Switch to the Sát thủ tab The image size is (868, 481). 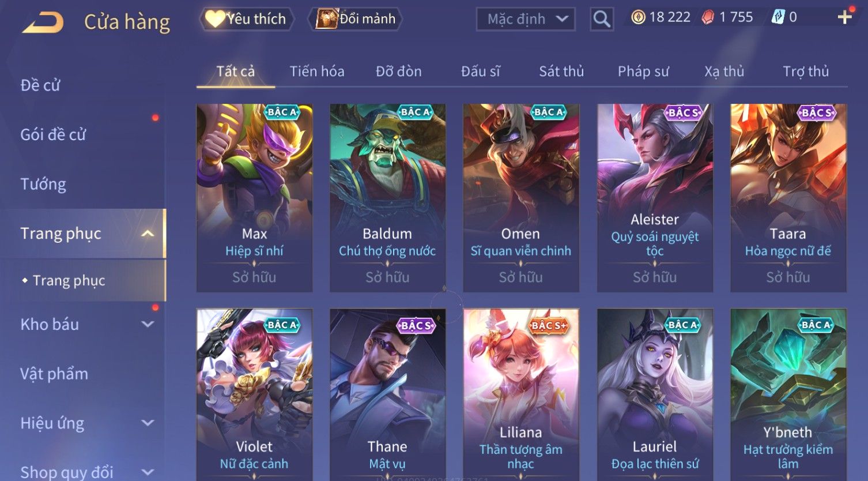coord(561,72)
